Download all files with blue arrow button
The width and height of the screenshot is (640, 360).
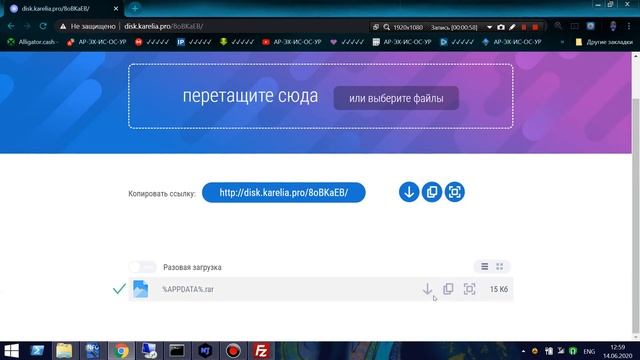[409, 192]
